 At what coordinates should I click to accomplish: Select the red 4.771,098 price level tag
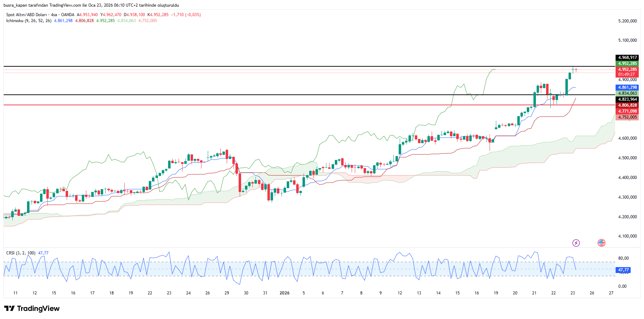coord(627,111)
